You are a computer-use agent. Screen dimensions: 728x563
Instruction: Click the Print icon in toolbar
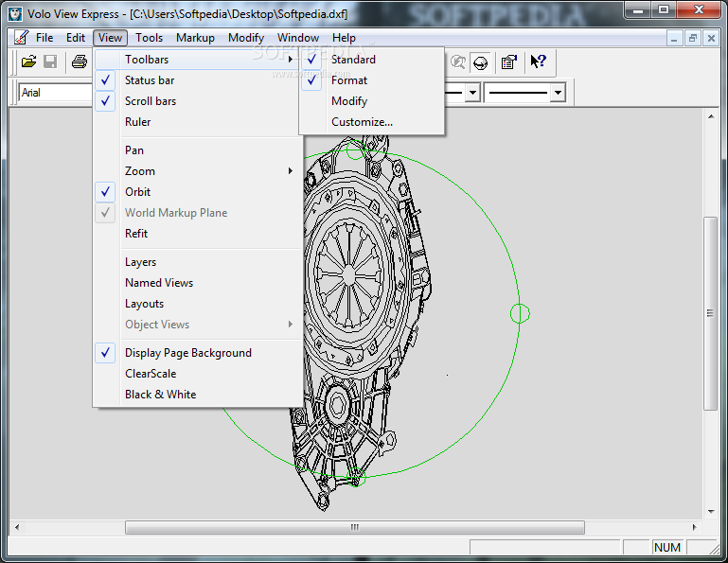(80, 62)
